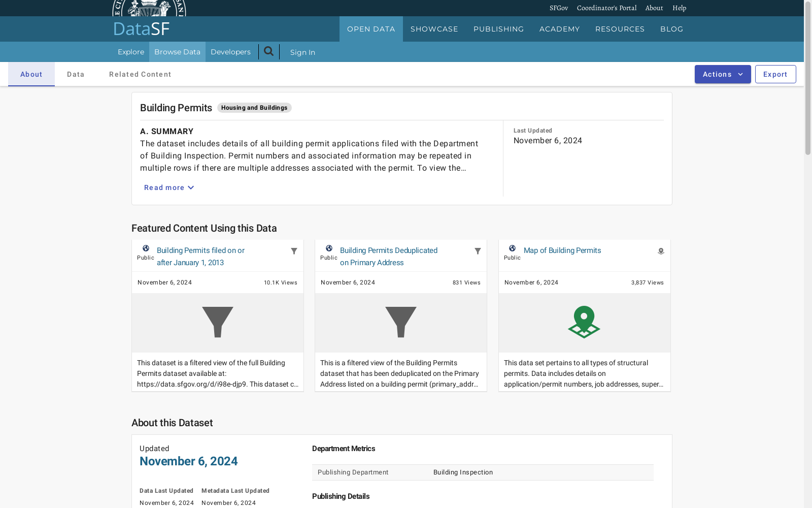Screen dimensions: 812x508
Task: Open the SHOWCASE menu item
Action: (434, 29)
